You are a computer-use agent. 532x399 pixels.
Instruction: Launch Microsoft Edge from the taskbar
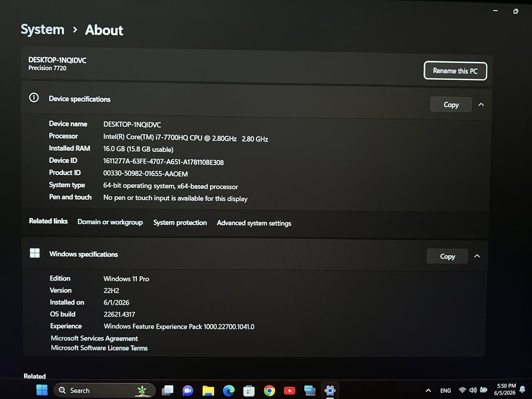[229, 391]
